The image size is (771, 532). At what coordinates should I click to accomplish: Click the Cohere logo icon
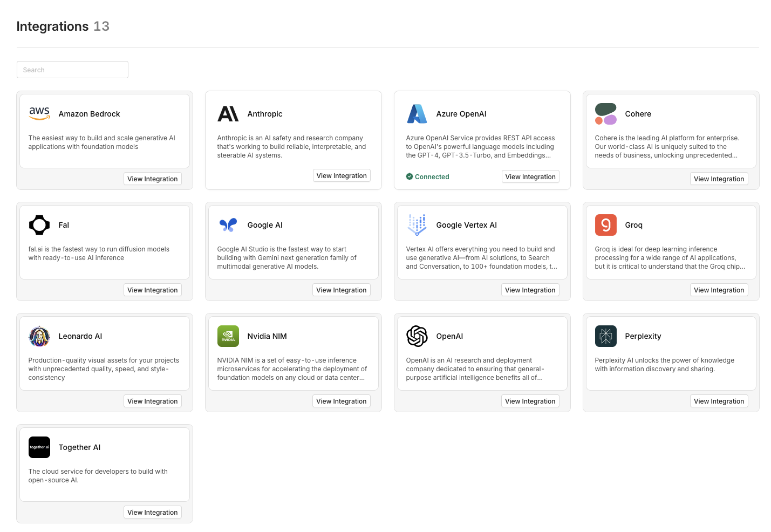606,114
